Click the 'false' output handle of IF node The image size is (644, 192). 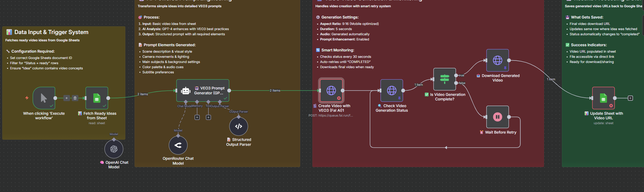pos(456,83)
